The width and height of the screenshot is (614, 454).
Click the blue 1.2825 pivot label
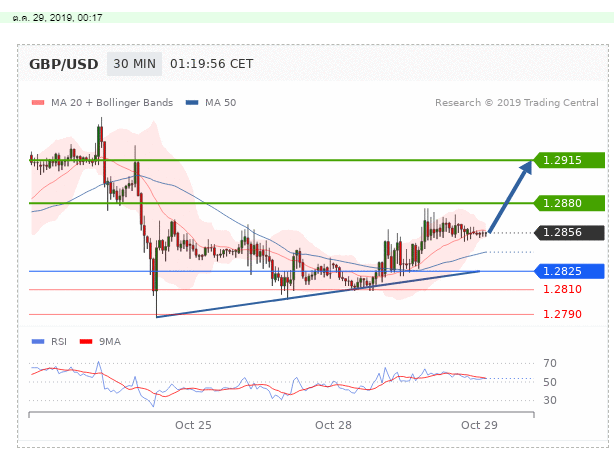tap(569, 271)
